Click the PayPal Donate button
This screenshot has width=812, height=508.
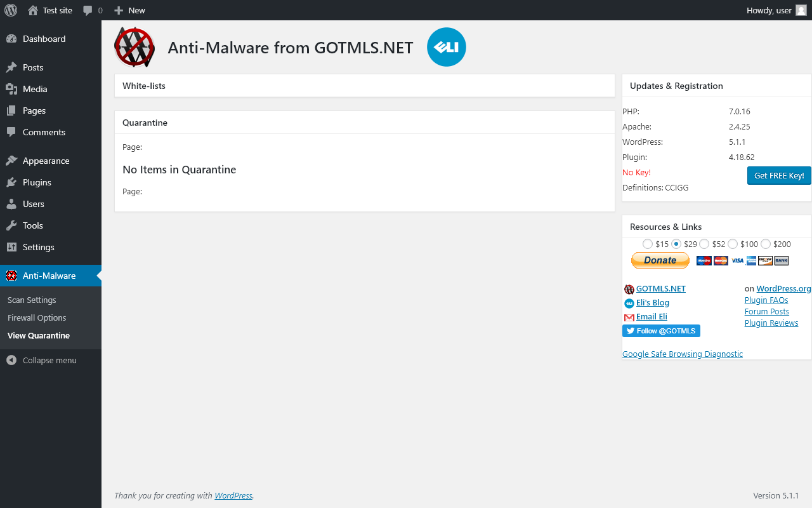(x=660, y=260)
